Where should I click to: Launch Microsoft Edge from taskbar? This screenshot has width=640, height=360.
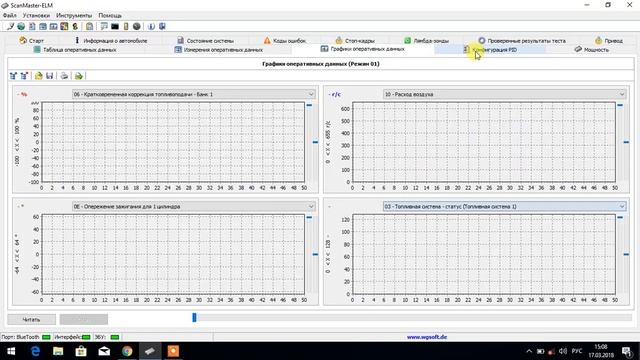[x=35, y=351]
